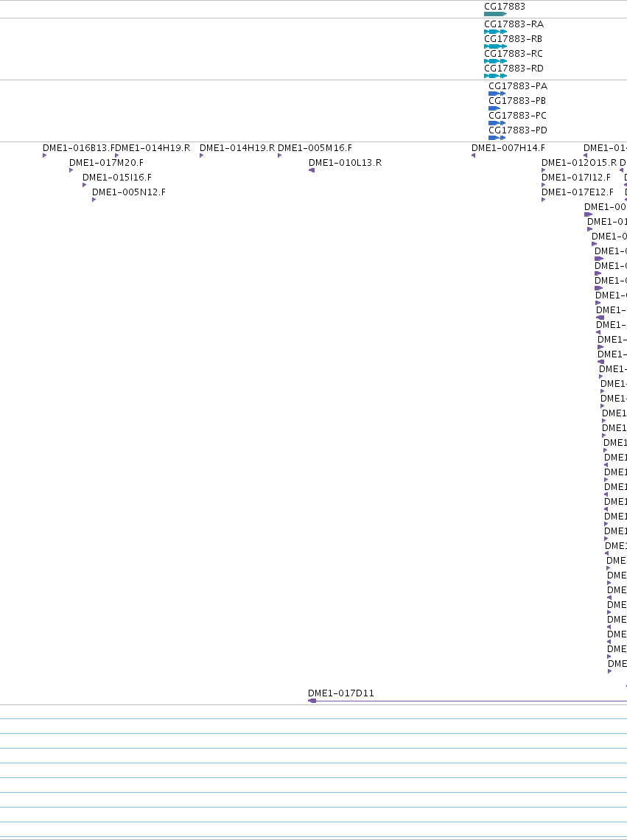Viewport: 627px width, 840px height.
Task: Select the CG17883-RB transcript glyph
Action: (x=495, y=46)
